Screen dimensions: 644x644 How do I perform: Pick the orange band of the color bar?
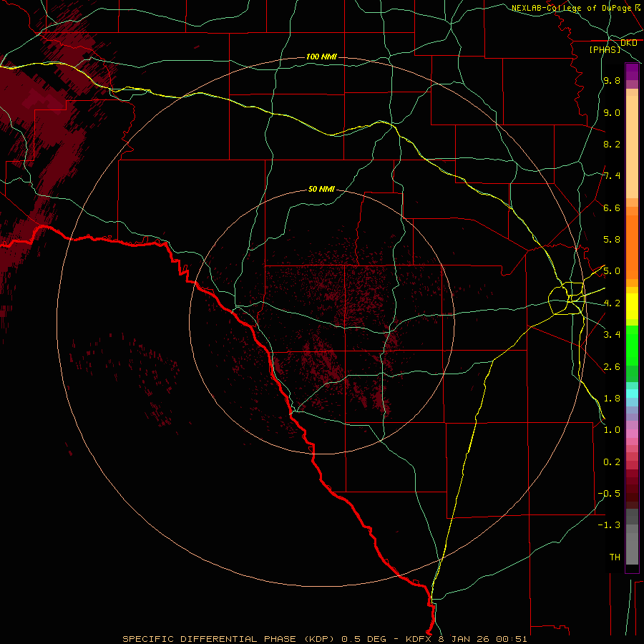(x=632, y=247)
